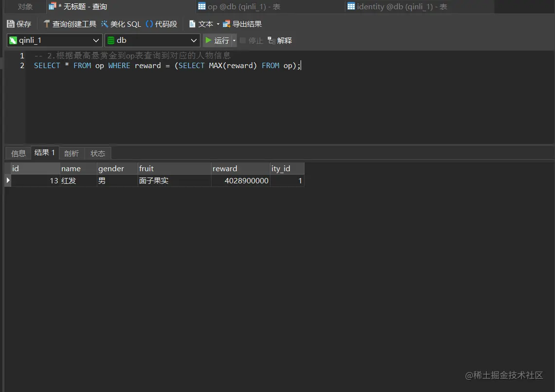Click the query icon on the untitled tab
The width and height of the screenshot is (555, 392).
[x=53, y=6]
